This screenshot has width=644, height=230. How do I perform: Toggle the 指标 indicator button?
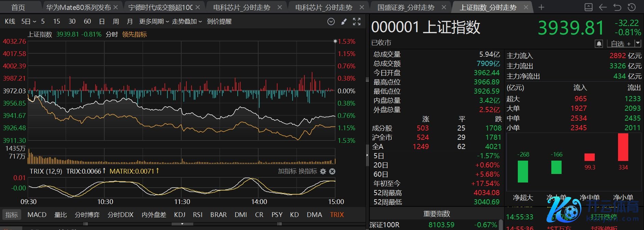12,215
